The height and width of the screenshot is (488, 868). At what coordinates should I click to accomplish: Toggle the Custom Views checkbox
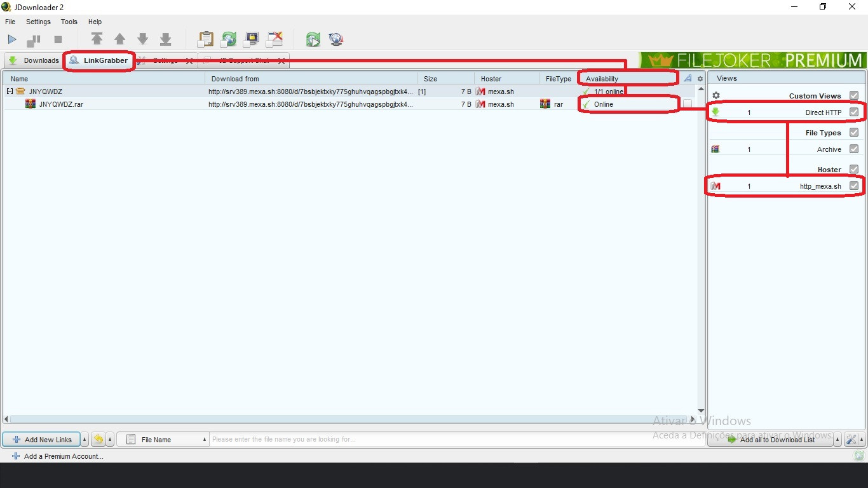[854, 95]
